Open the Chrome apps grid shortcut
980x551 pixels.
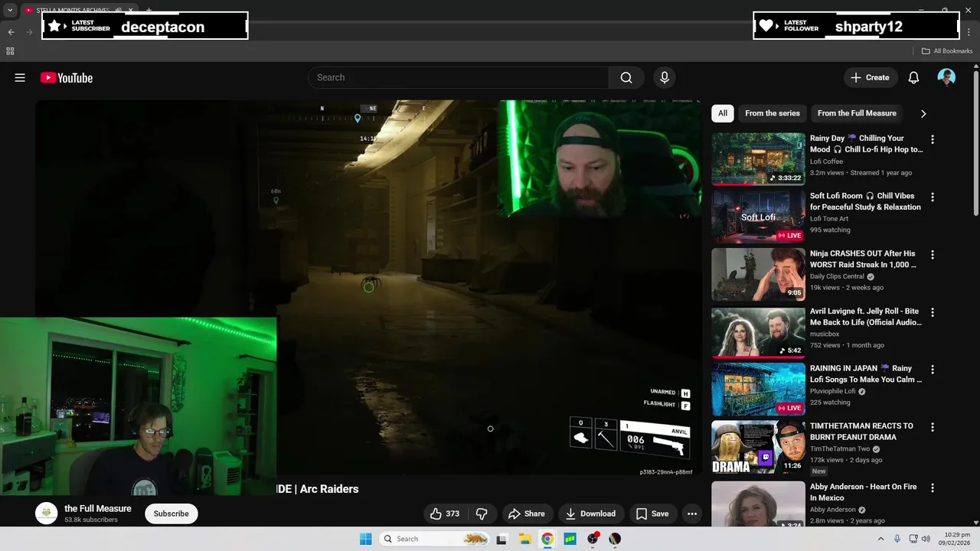point(10,51)
